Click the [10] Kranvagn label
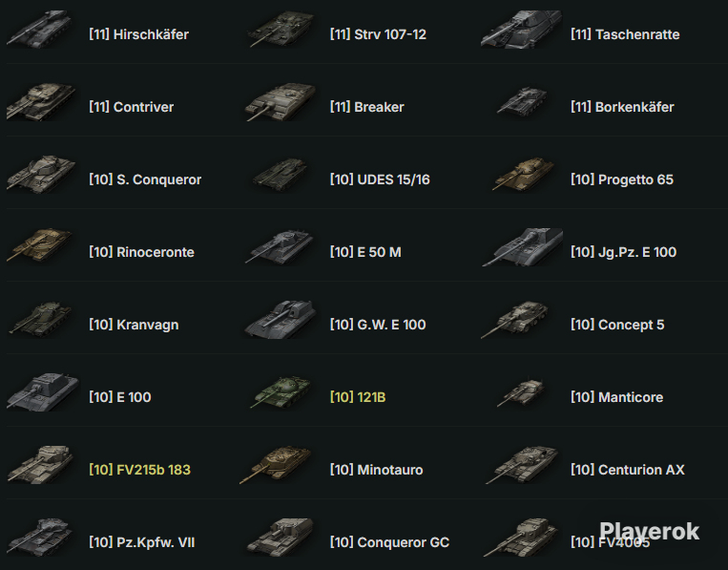The image size is (728, 570). point(134,325)
